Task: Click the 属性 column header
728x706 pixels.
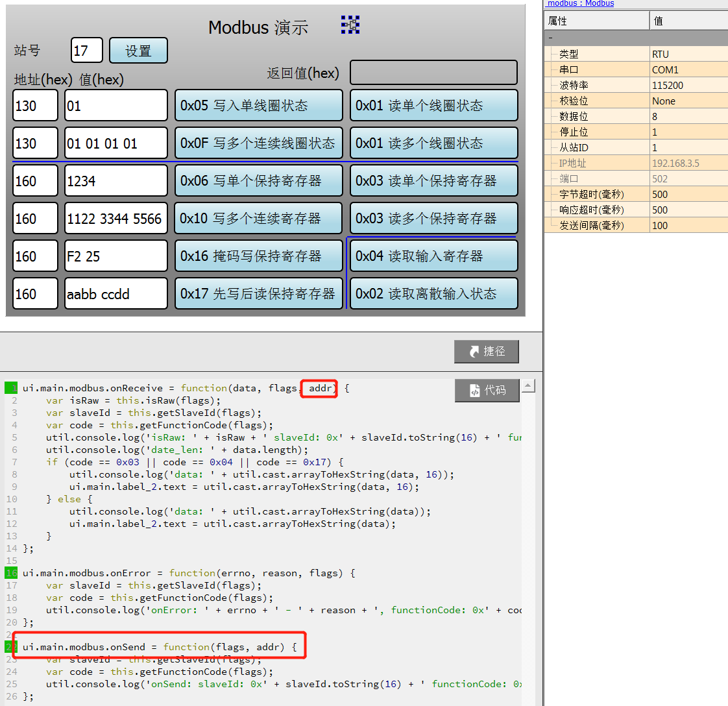Action: [596, 21]
